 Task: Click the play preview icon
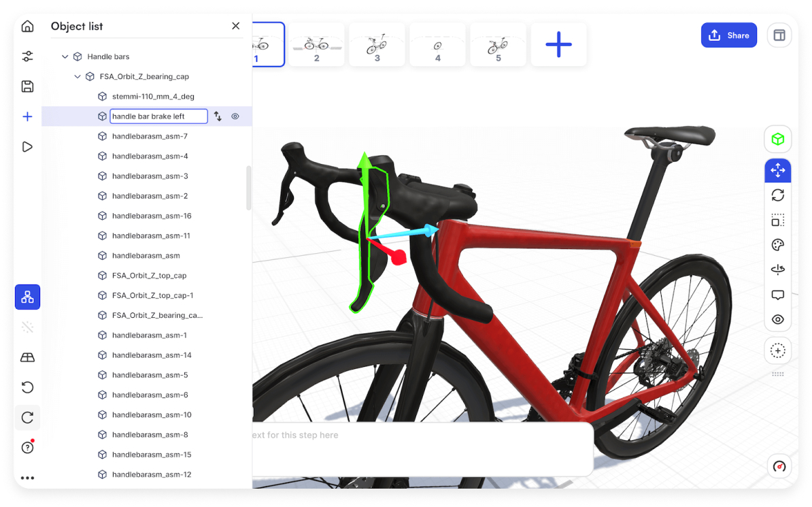(x=27, y=147)
